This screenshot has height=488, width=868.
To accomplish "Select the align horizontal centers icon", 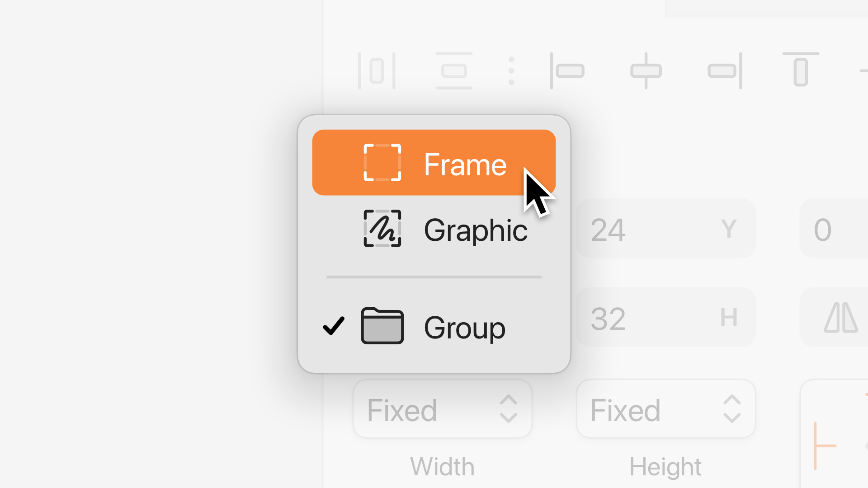I will coord(646,71).
